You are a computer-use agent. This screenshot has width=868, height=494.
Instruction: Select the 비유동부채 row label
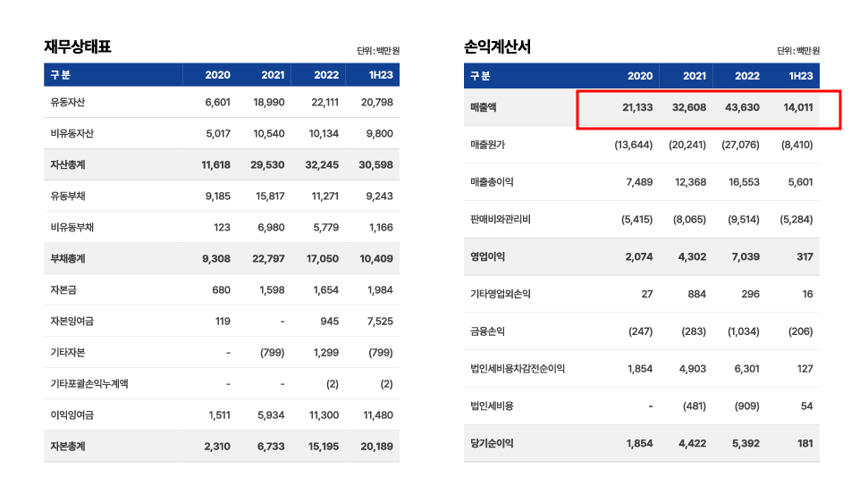click(72, 228)
